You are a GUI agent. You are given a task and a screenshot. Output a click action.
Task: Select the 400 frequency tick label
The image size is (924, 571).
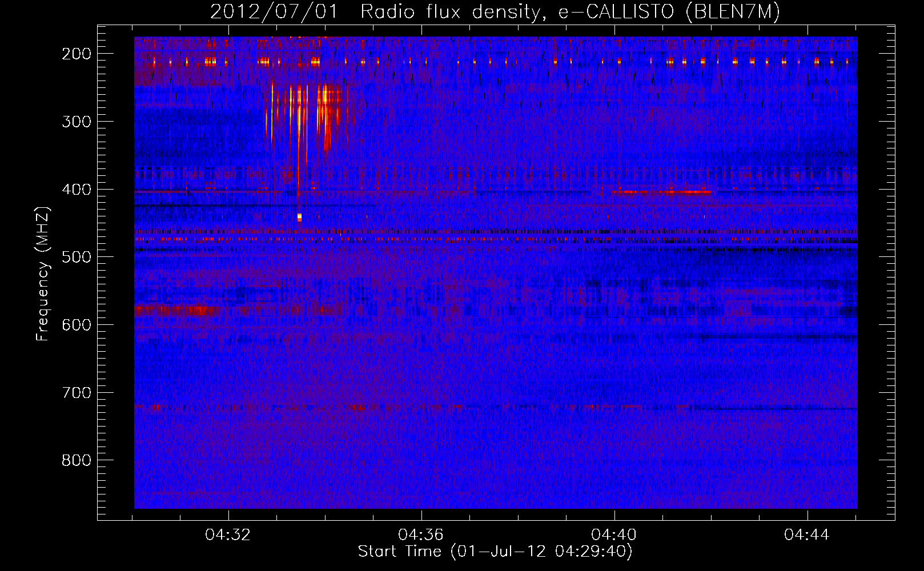[77, 190]
